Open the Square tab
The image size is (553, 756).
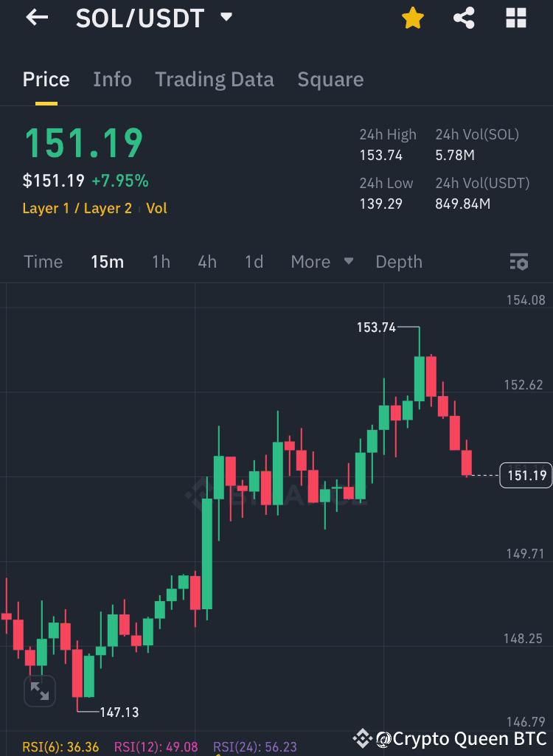pyautogui.click(x=330, y=79)
